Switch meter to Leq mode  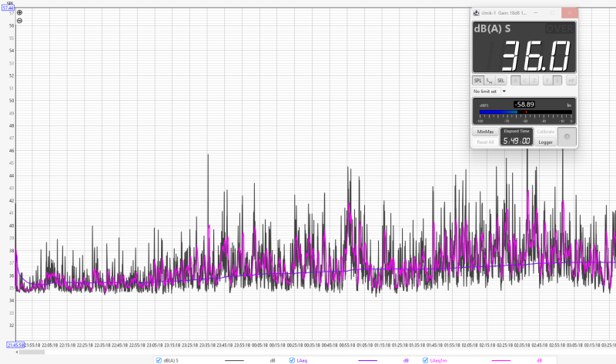point(489,80)
